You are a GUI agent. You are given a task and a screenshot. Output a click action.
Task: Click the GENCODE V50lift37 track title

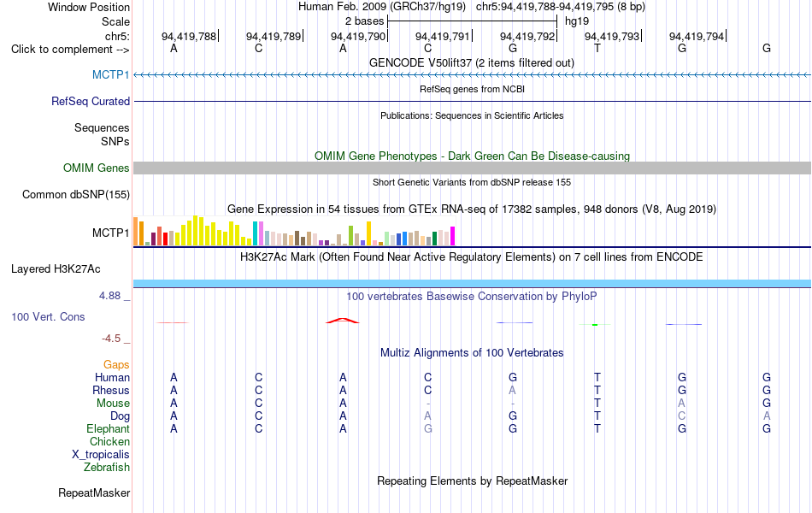click(472, 62)
